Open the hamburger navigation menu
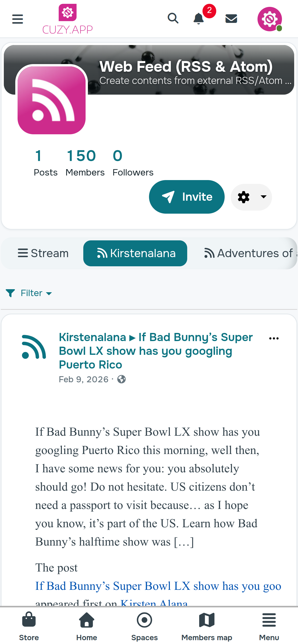Screen dimensions: 298x644 pos(18,19)
